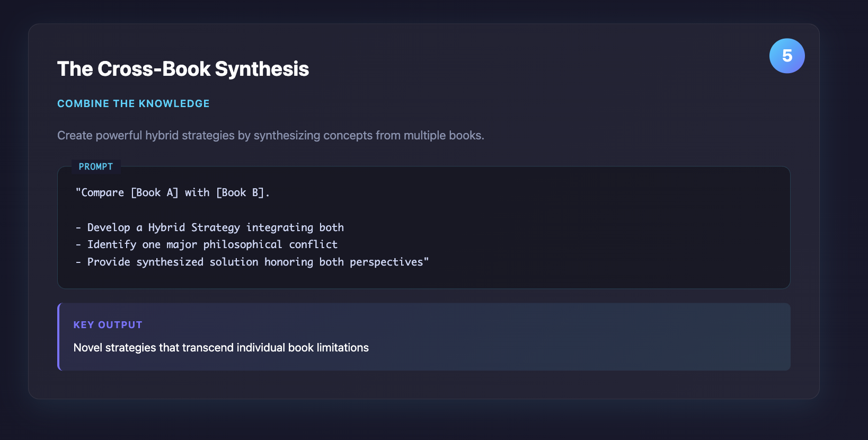Click the Novel strategies output sentence

click(221, 348)
